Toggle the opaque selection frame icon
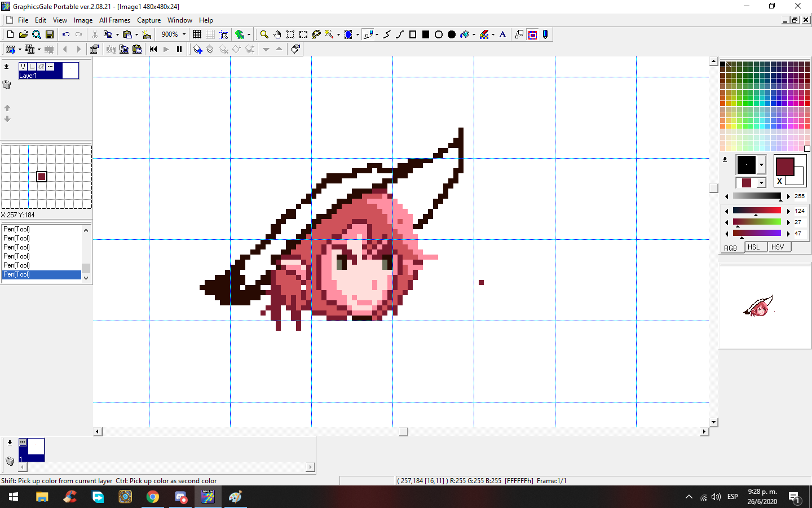Image resolution: width=812 pixels, height=508 pixels. [x=532, y=34]
